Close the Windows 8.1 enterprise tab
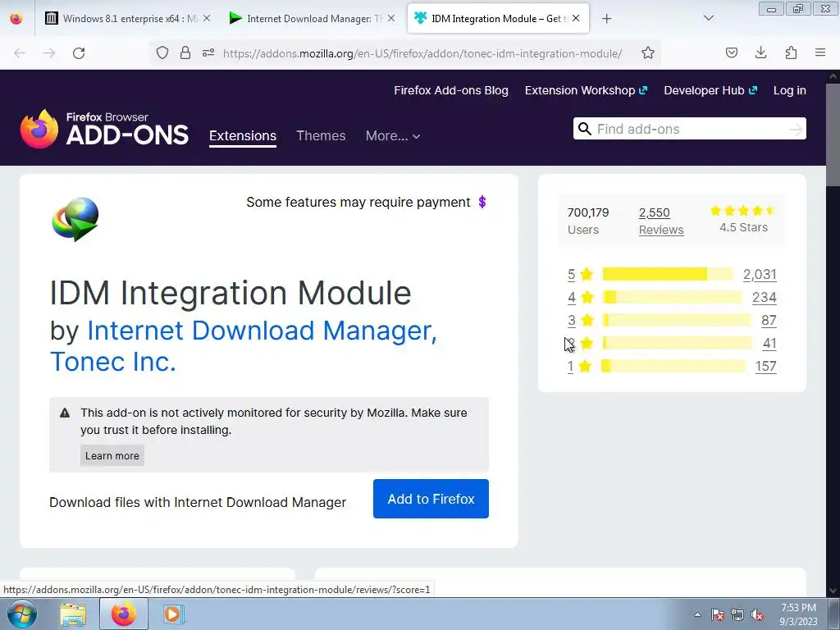 tap(207, 18)
